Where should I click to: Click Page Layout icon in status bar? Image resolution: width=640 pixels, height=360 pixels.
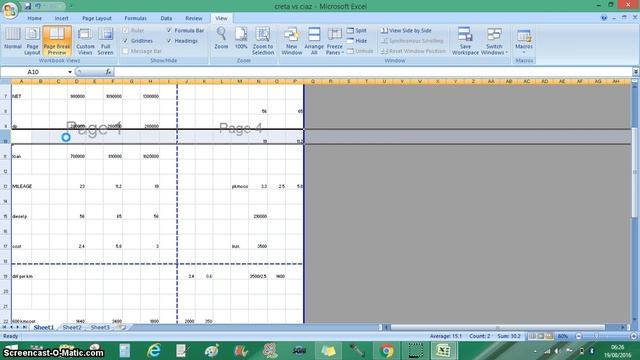click(x=540, y=336)
